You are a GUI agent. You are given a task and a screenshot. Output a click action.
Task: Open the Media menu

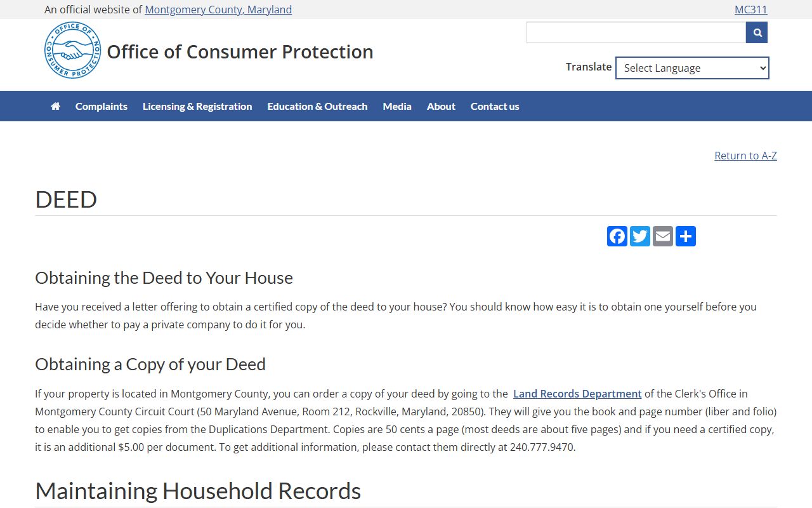pyautogui.click(x=397, y=106)
